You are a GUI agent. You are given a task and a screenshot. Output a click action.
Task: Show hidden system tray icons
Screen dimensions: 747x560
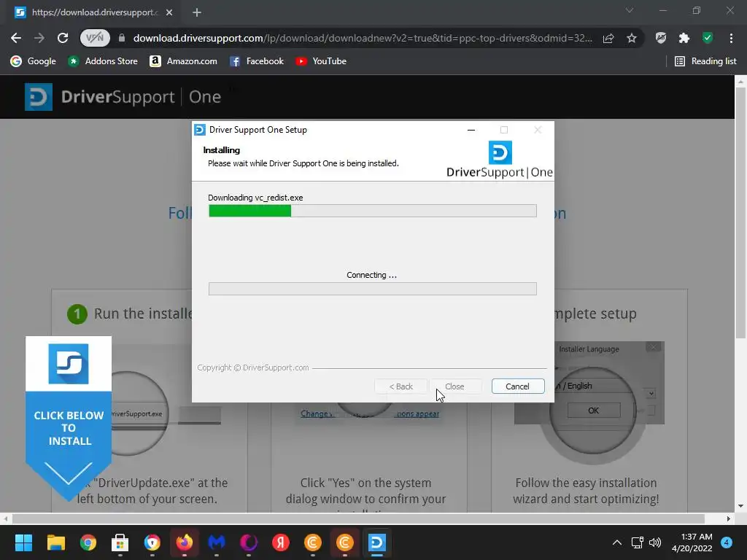coord(617,542)
